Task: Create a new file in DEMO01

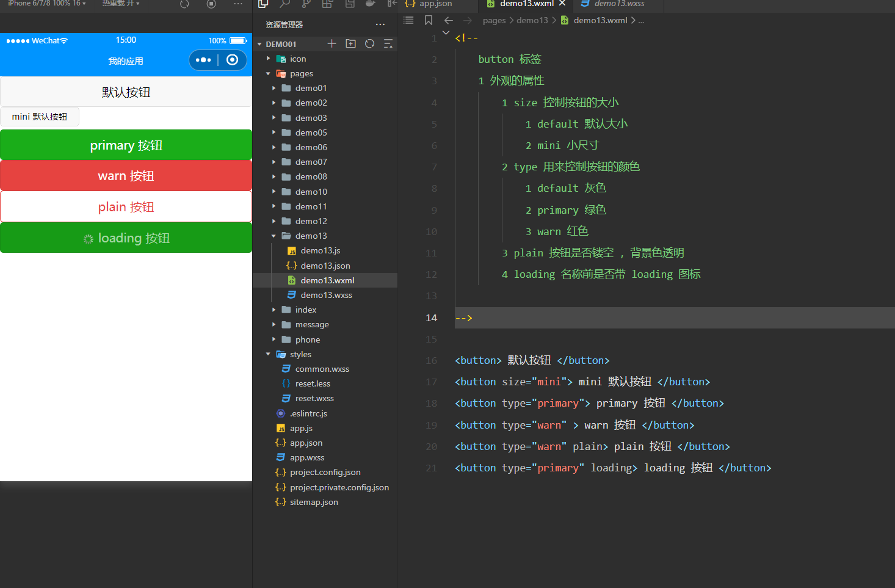Action: point(332,43)
